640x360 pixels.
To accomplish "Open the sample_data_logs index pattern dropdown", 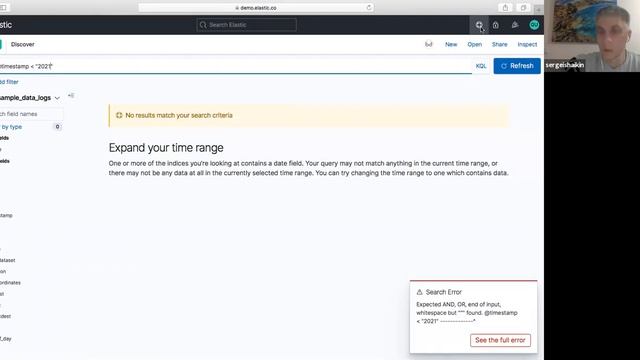I will (30, 98).
